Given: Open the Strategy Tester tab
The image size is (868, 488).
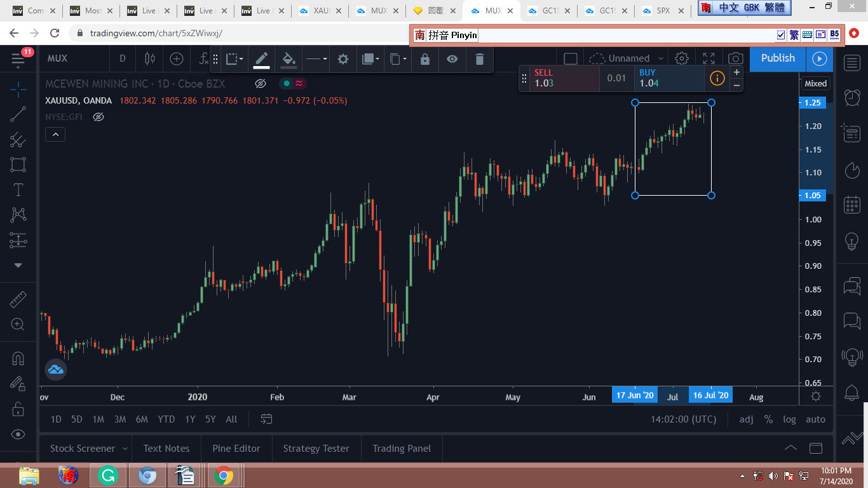Looking at the screenshot, I should 316,449.
